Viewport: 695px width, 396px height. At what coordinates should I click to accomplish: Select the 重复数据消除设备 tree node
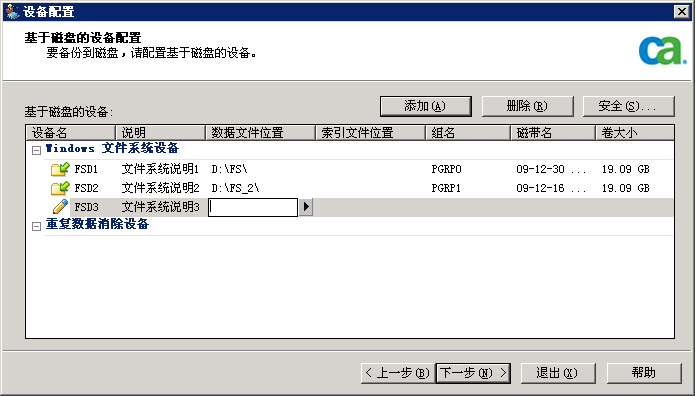pos(97,224)
